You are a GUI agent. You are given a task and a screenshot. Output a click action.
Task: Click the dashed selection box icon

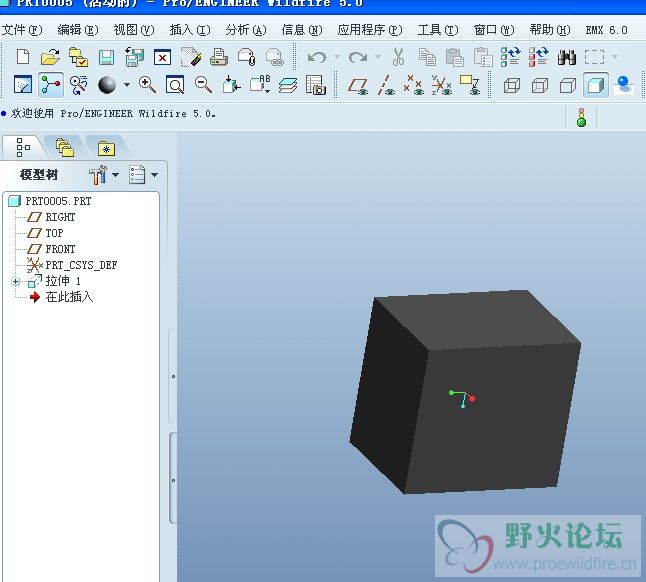[x=595, y=57]
